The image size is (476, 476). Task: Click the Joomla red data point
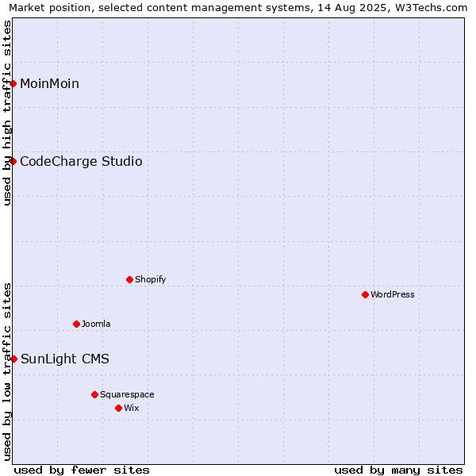coord(76,324)
